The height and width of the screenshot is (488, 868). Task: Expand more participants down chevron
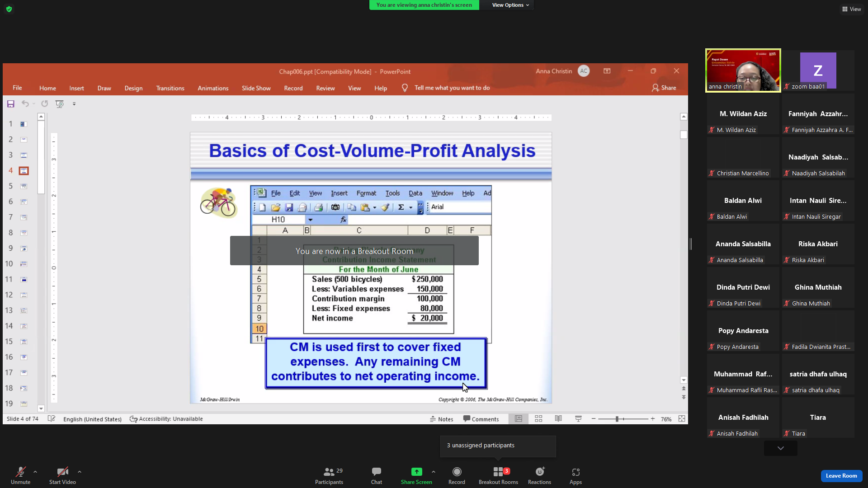(781, 448)
